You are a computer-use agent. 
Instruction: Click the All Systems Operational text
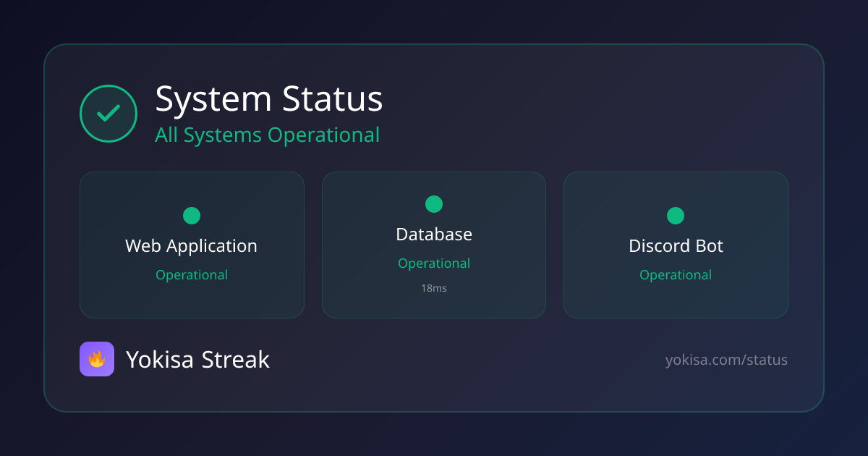(267, 135)
